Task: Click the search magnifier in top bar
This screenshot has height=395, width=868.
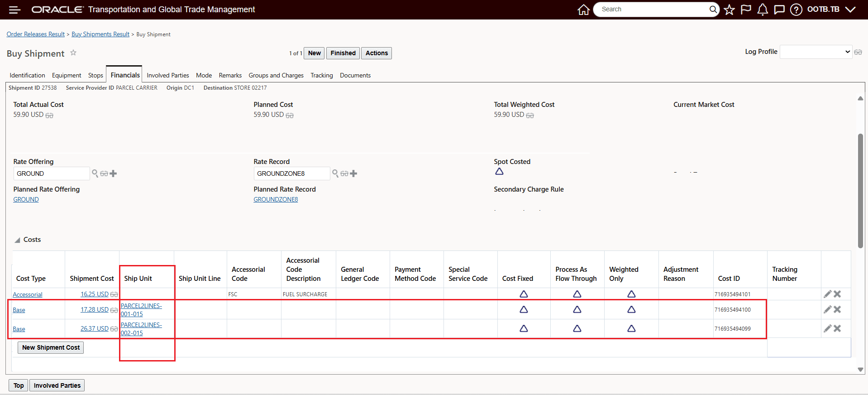Action: (713, 10)
